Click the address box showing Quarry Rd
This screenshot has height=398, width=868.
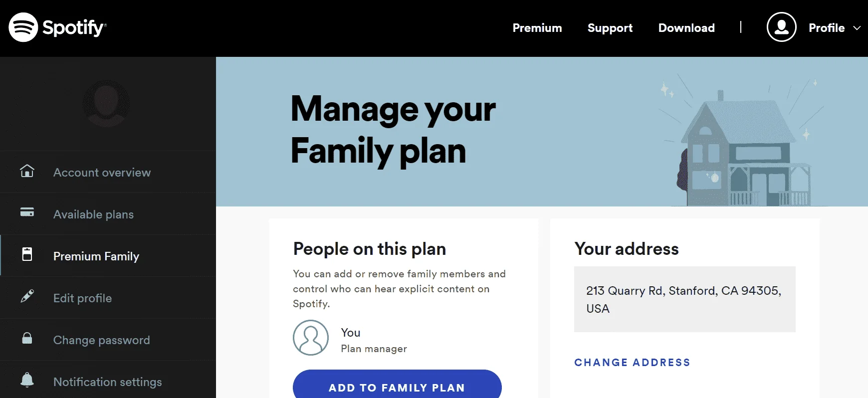684,299
